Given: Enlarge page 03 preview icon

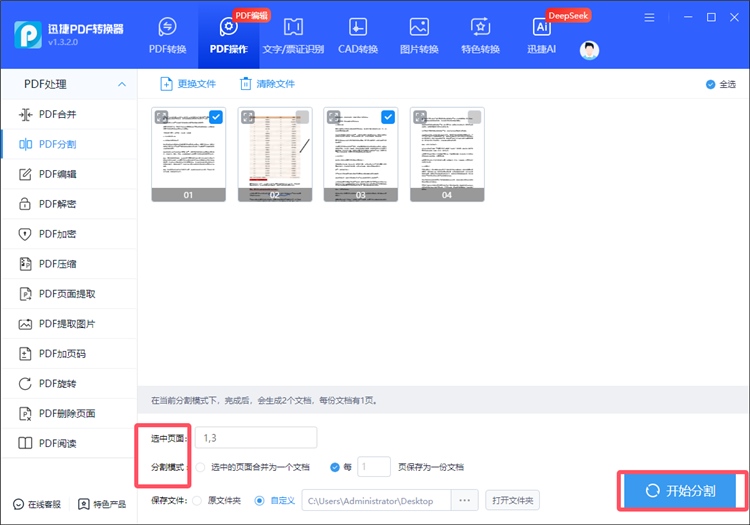Looking at the screenshot, I should (334, 117).
